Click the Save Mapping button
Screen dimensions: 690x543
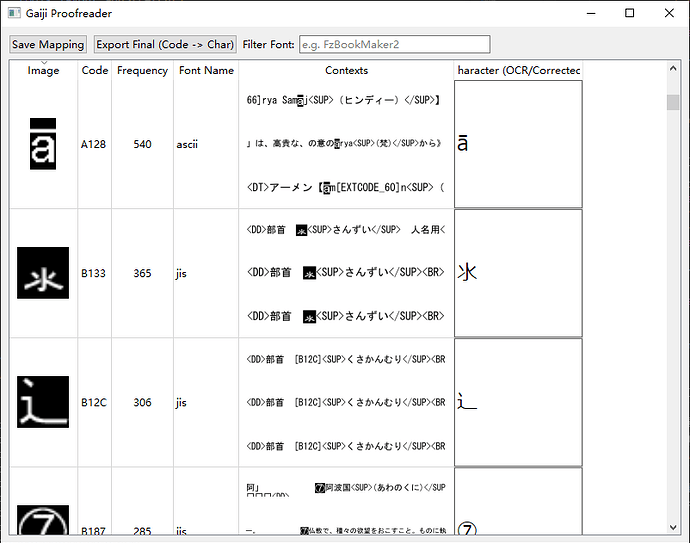(x=48, y=44)
